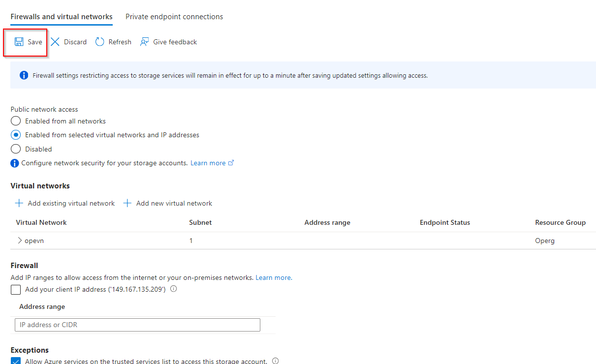Click the Save floppy disk icon
Viewport: 596px width, 364px height.
19,42
